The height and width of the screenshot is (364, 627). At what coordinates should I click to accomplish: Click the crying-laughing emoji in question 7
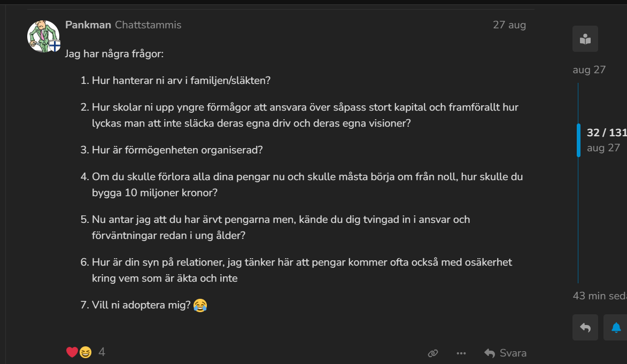point(200,306)
